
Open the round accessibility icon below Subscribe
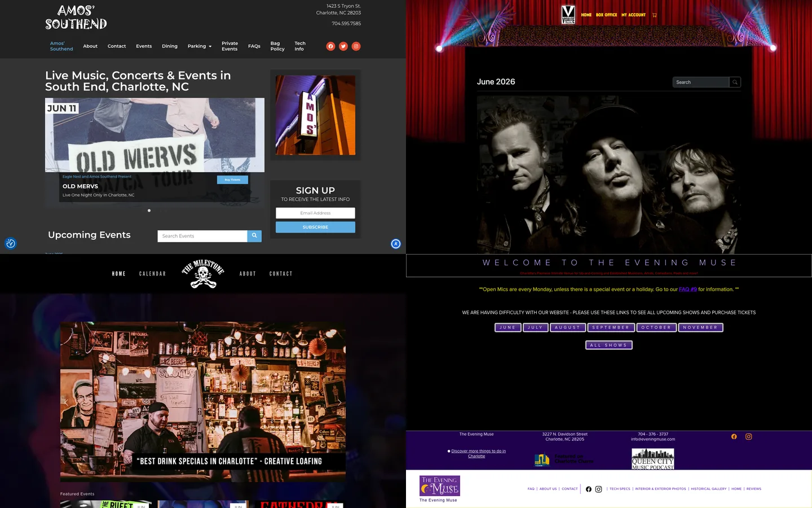[396, 244]
